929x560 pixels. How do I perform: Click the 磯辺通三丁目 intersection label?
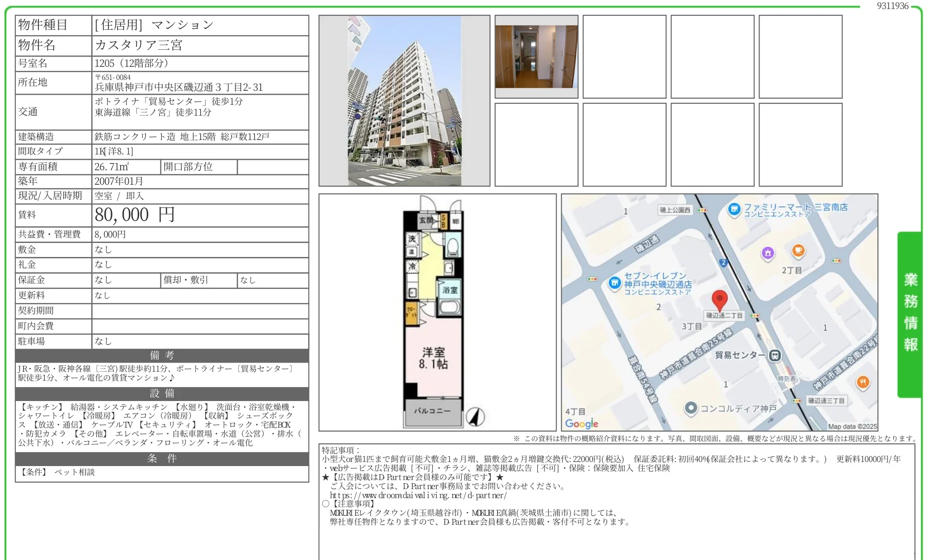826,401
